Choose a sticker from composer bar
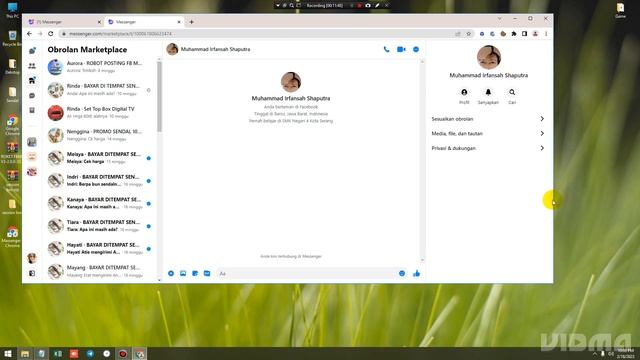640x360 pixels. tap(195, 273)
